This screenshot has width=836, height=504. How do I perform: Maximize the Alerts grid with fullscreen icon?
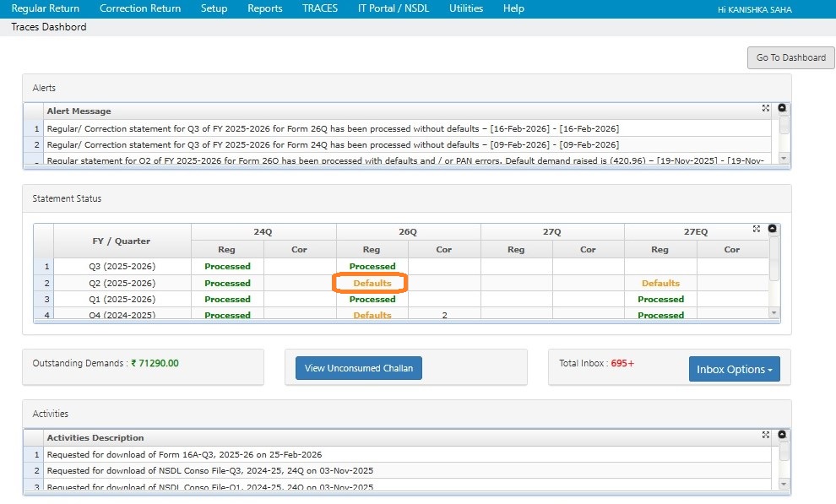pos(766,108)
